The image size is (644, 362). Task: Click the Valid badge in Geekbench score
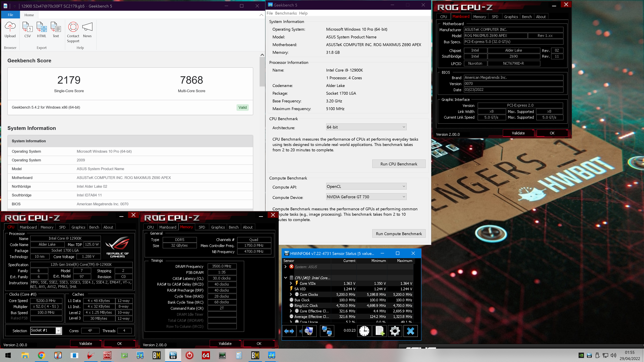(x=242, y=107)
